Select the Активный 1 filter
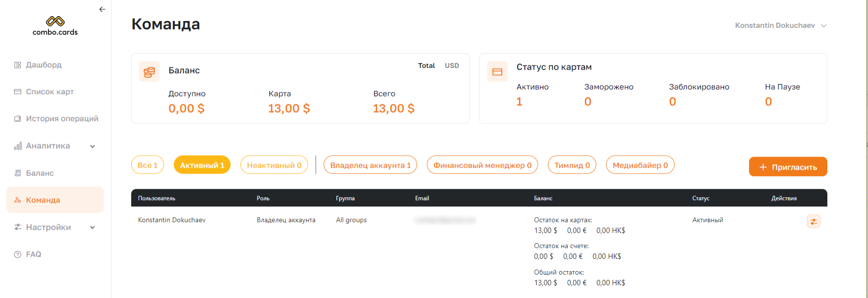 pos(202,165)
